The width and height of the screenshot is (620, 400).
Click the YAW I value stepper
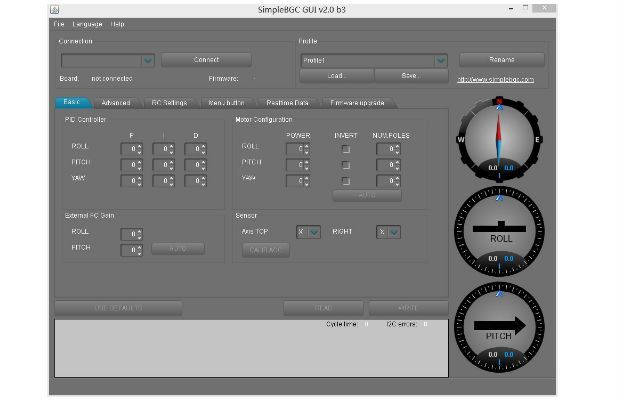point(163,181)
